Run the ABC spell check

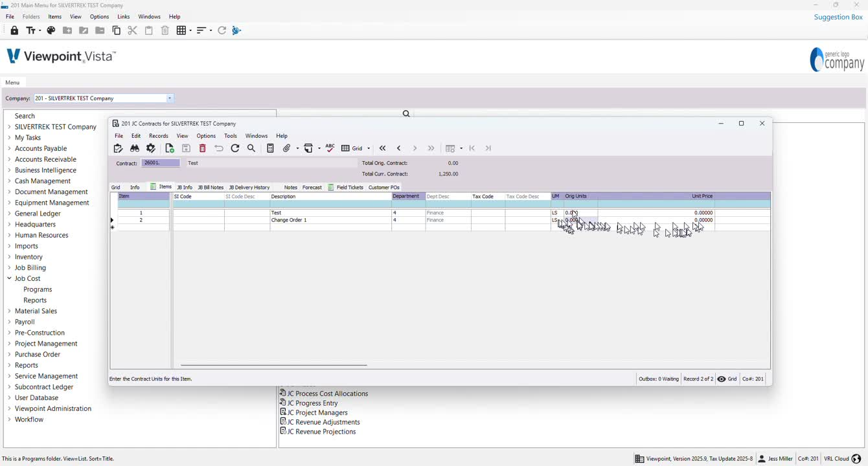[x=330, y=148]
